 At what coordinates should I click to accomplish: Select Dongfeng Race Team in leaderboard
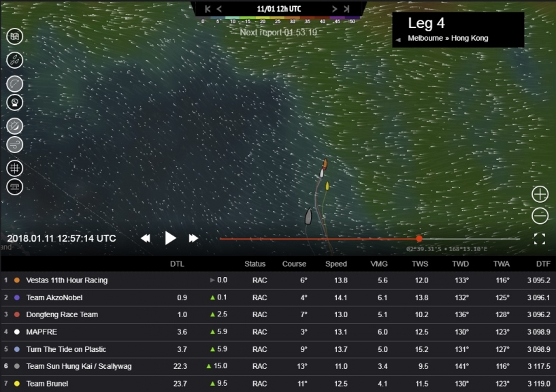278,314
